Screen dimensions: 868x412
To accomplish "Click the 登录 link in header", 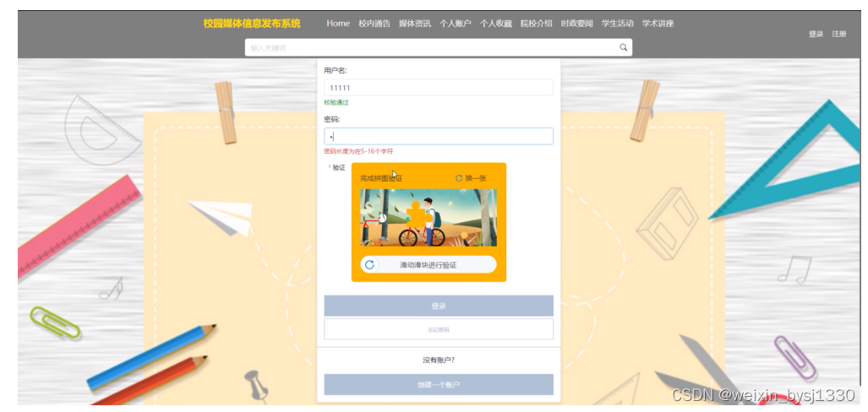I will pos(816,35).
